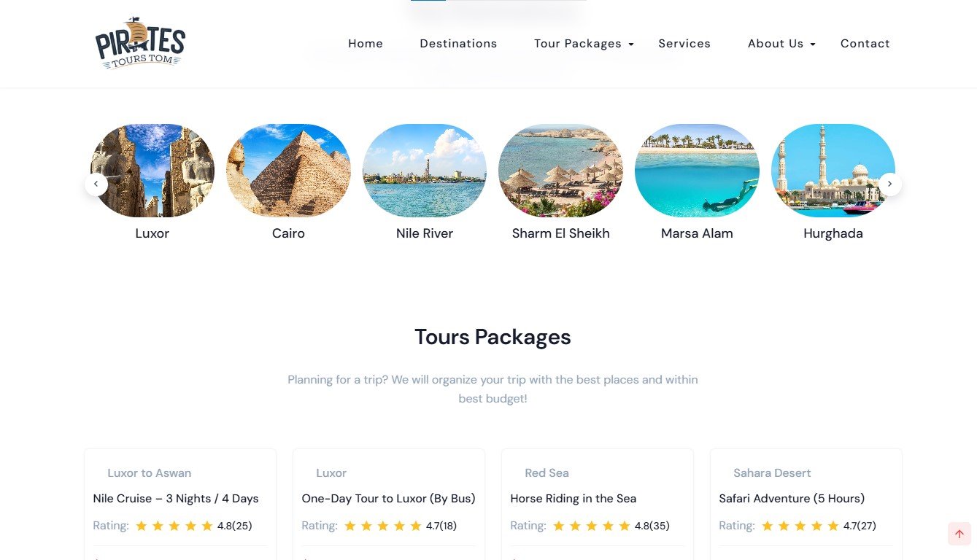
Task: Select the Hurghada destination image
Action: [x=833, y=170]
